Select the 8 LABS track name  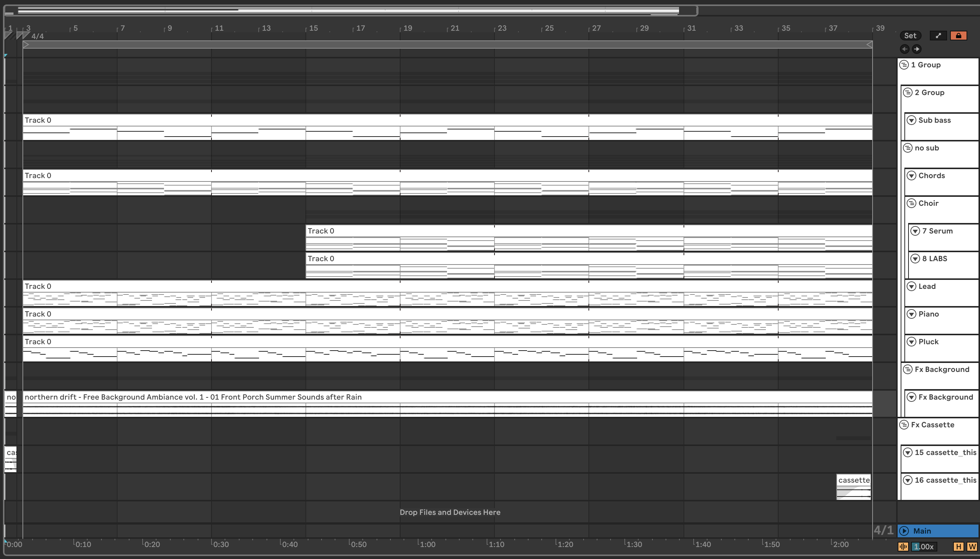[935, 259]
